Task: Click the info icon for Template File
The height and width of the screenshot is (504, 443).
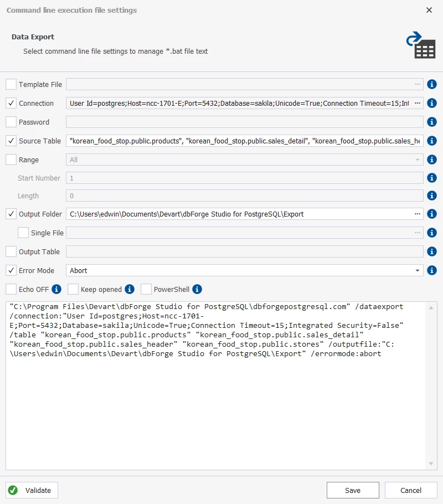Action: [x=432, y=84]
